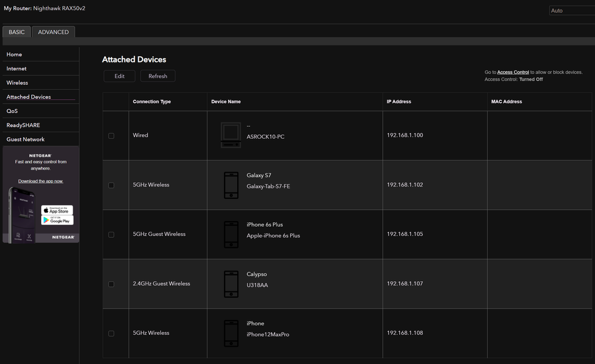Select the checkbox for the Wired ASROCK10-PC
Image resolution: width=595 pixels, height=364 pixels.
(x=111, y=136)
